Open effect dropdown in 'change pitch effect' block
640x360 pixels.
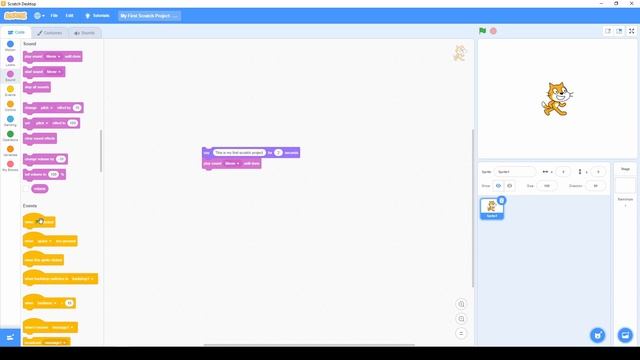[46, 108]
